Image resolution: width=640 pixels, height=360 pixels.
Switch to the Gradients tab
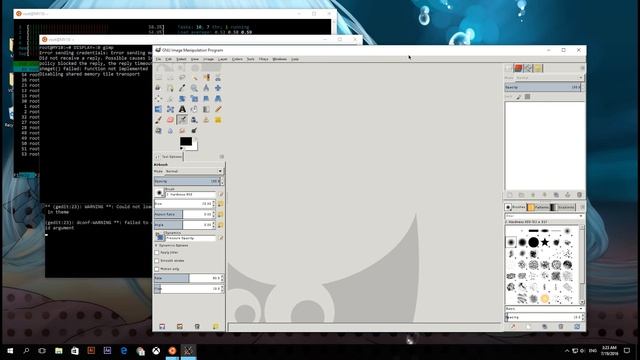click(562, 207)
